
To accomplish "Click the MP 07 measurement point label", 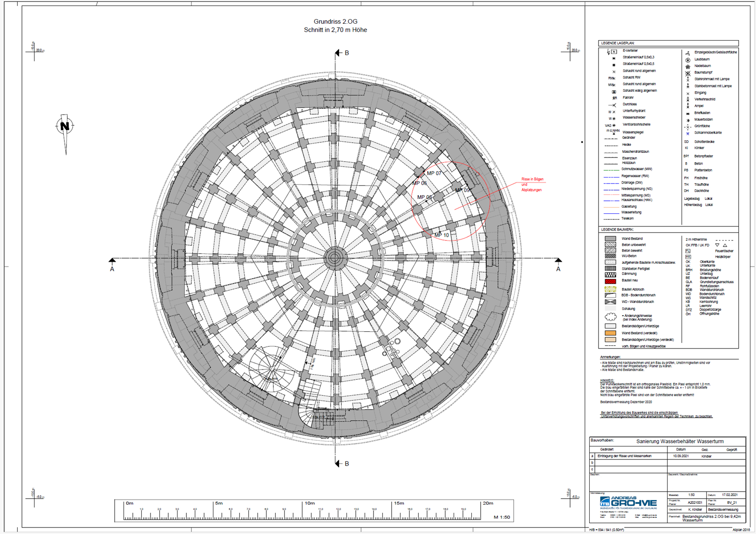I will [x=434, y=173].
